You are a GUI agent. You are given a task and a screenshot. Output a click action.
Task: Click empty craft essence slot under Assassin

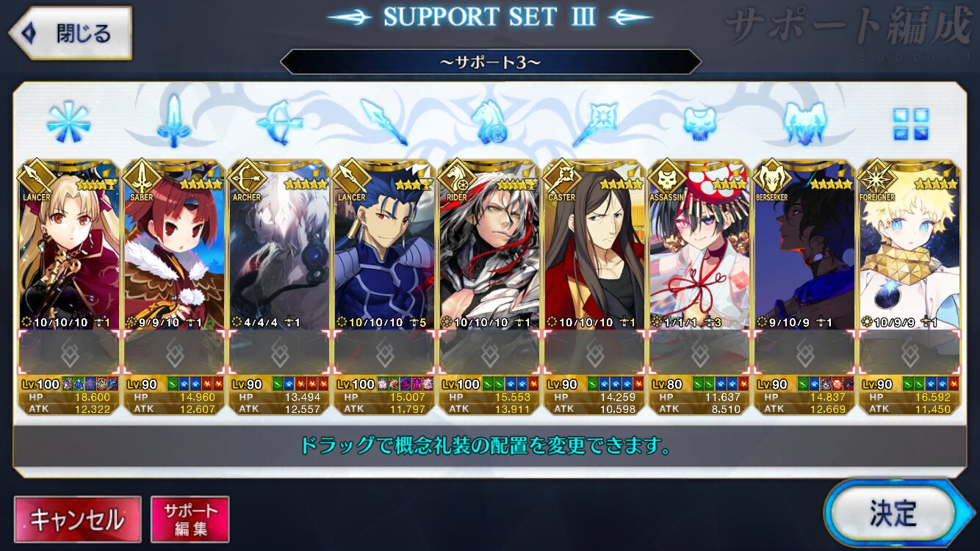[x=700, y=353]
